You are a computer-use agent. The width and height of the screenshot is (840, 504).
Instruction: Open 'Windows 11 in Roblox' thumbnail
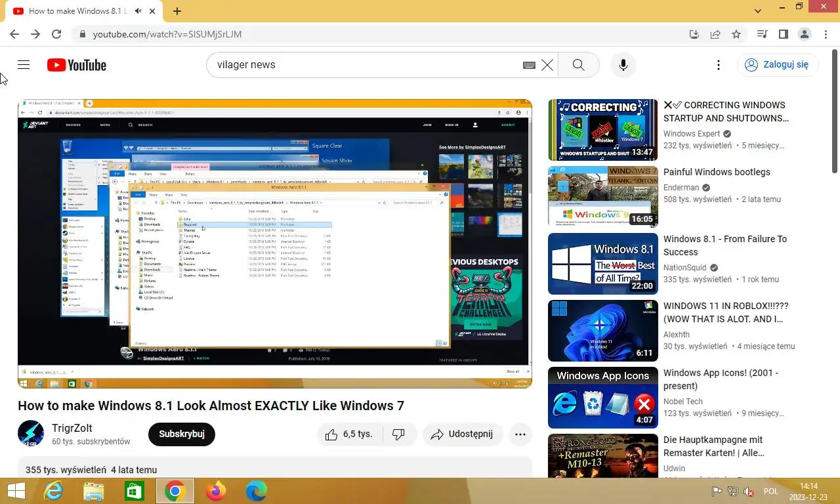602,331
